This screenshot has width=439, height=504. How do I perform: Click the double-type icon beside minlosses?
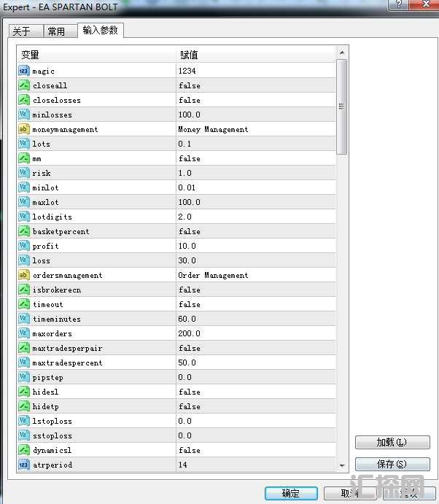(24, 115)
